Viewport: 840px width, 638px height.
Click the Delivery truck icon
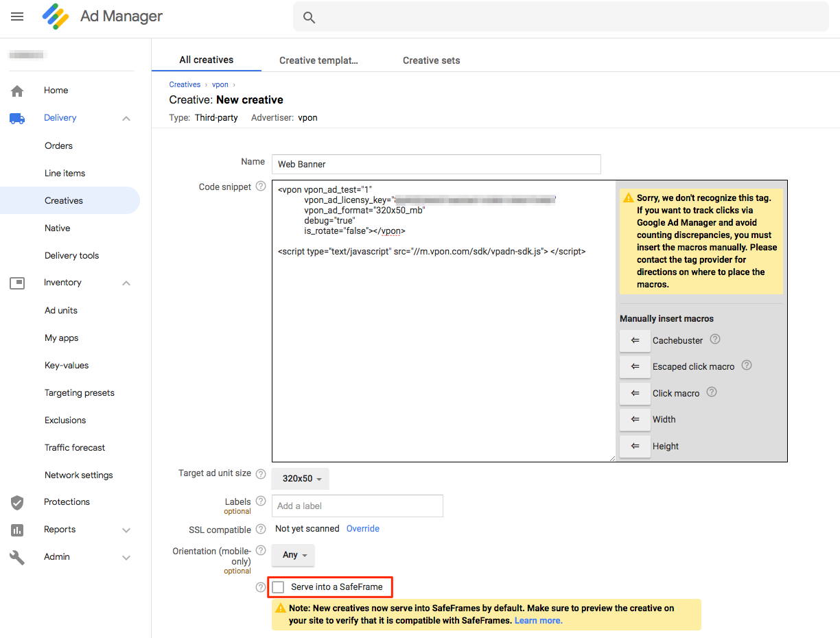(x=17, y=118)
